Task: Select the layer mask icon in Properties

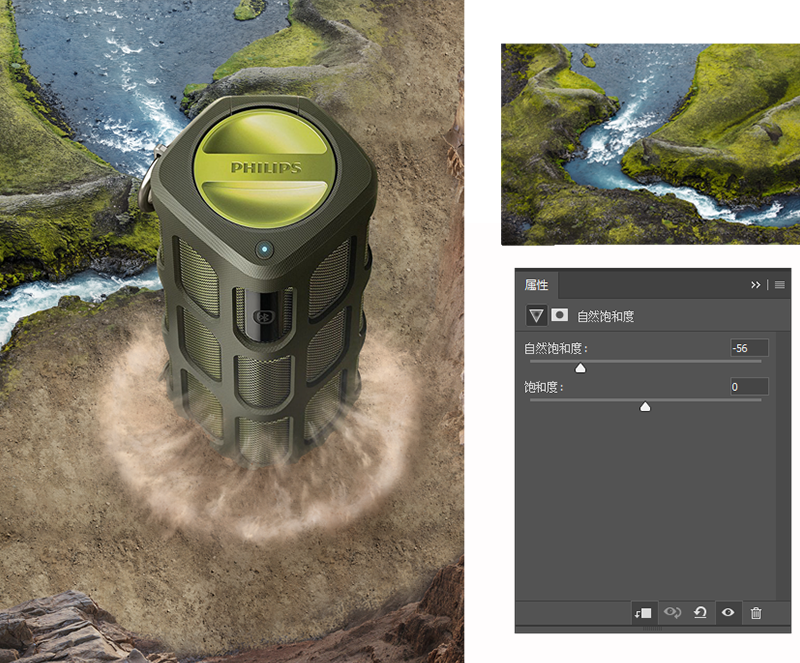Action: point(559,315)
